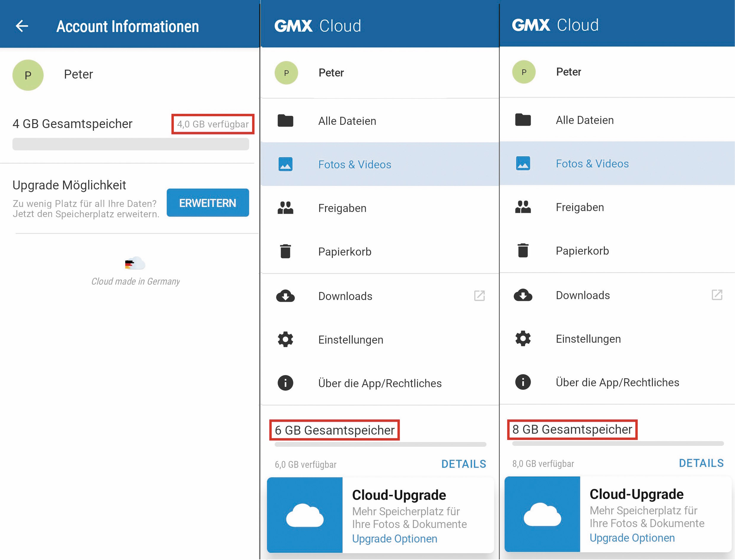This screenshot has height=560, width=735.
Task: Click Downloads cloud icon in right panel
Action: 523,295
